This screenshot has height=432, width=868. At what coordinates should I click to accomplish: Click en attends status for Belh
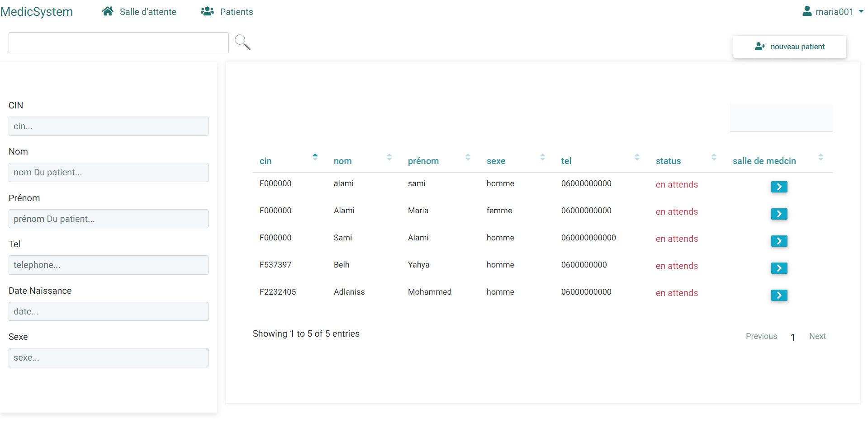[x=677, y=266]
